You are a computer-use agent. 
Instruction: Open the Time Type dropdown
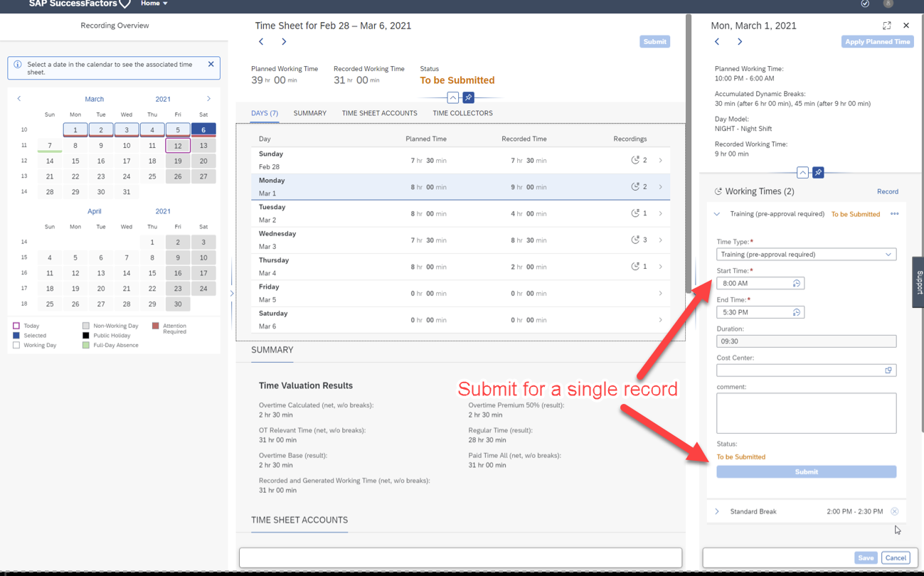pos(888,254)
